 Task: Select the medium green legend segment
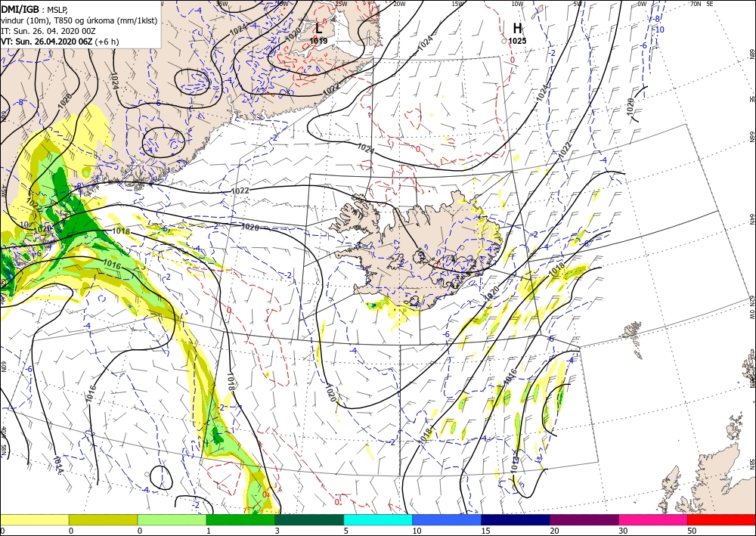[240, 519]
